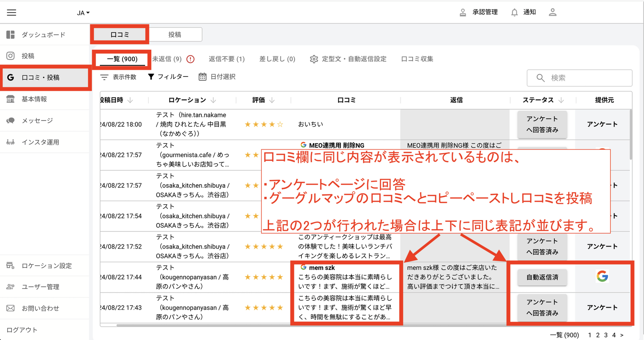Click the notification bell icon
Screen dimensions: 644x340
[514, 12]
